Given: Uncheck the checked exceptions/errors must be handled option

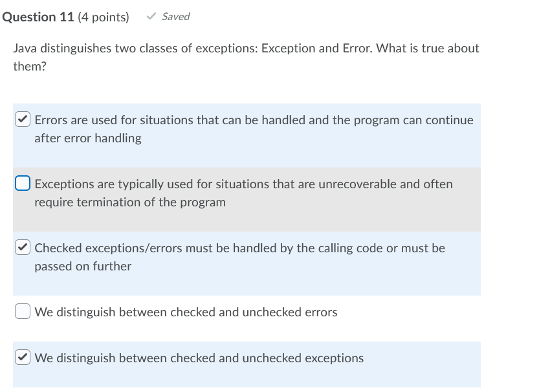Looking at the screenshot, I should (21, 246).
